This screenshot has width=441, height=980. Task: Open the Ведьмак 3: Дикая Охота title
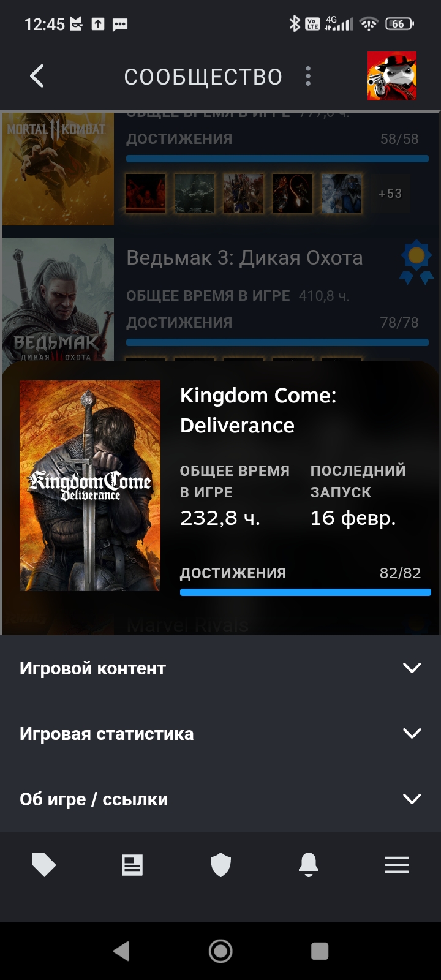[x=244, y=258]
